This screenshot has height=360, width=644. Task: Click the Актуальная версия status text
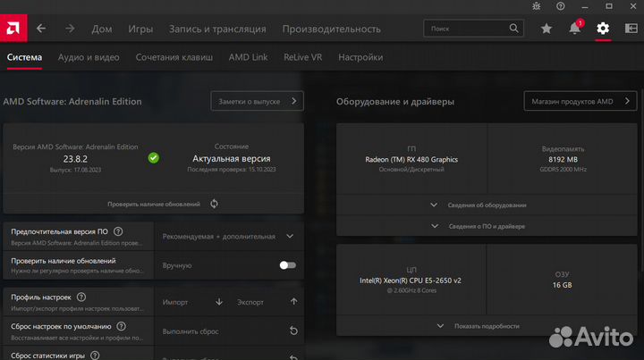[x=232, y=158]
